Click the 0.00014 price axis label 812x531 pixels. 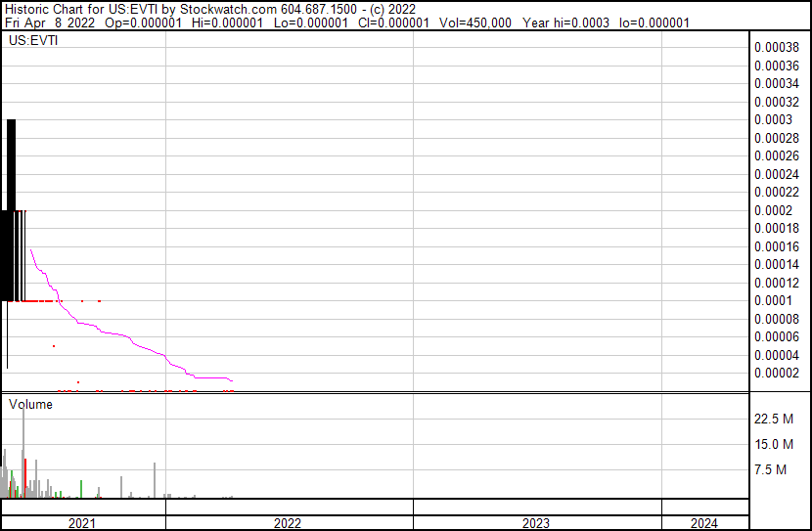pos(777,264)
